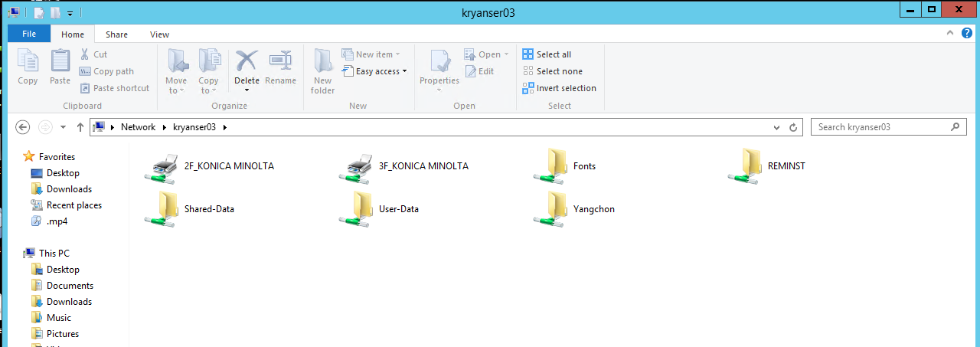Switch to the View ribbon tab
This screenshot has width=980, height=347.
(159, 34)
